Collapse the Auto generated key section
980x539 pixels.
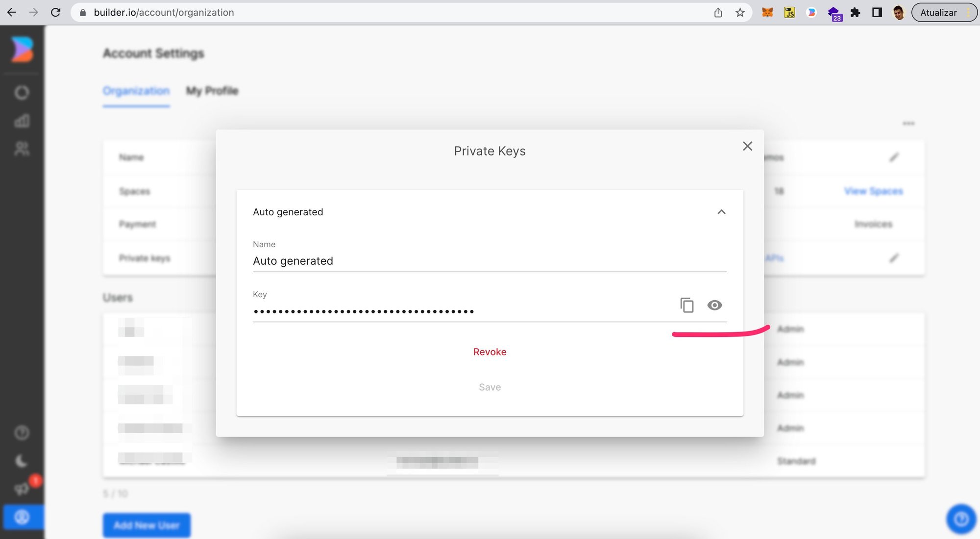721,212
